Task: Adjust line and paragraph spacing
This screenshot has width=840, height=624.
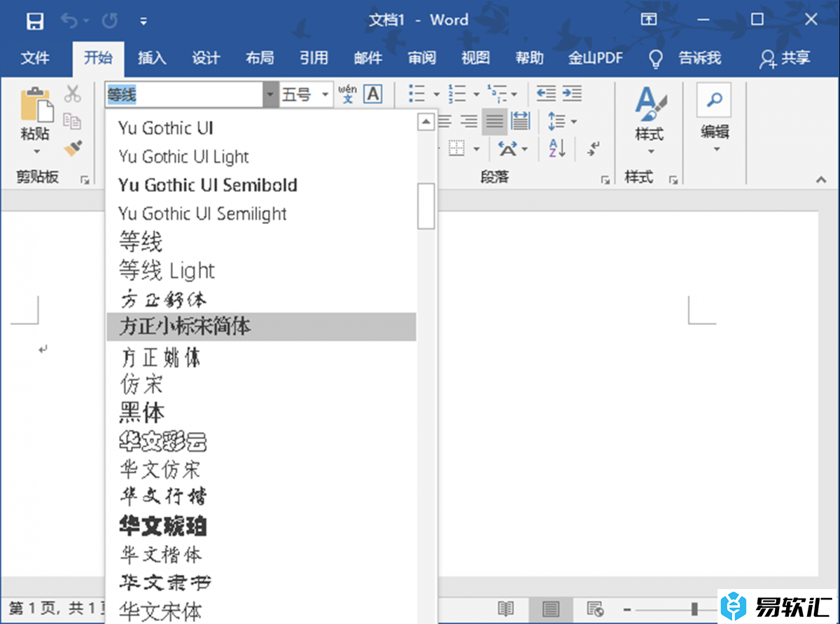Action: tap(556, 121)
